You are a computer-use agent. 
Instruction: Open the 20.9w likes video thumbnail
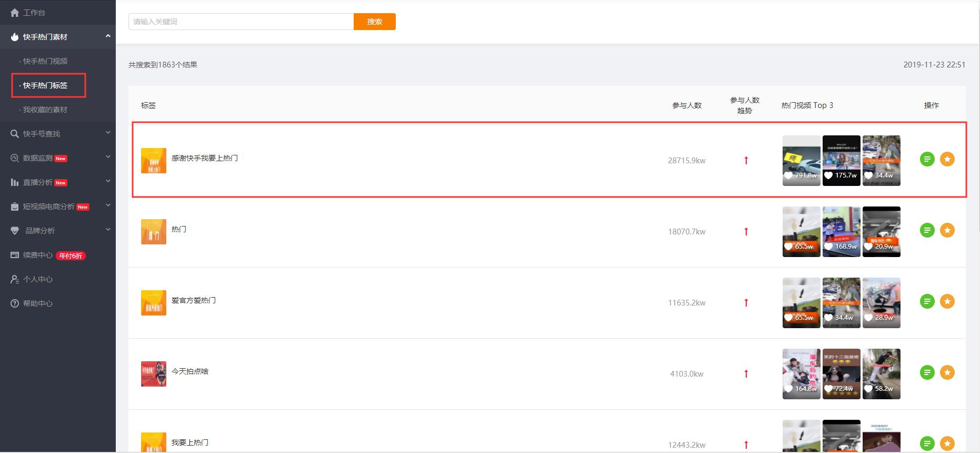[882, 232]
